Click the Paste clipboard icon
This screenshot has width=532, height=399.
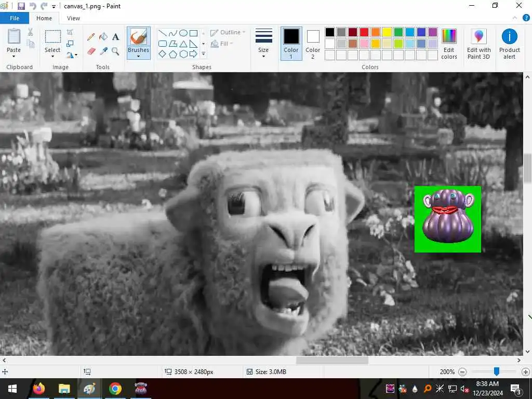click(x=14, y=36)
